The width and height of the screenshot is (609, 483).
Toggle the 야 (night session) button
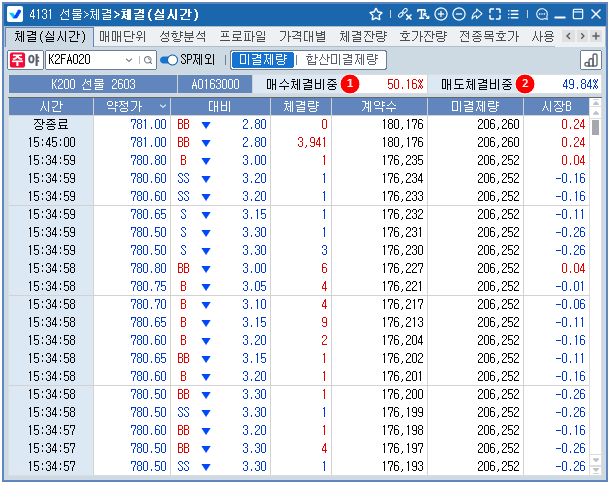(32, 60)
